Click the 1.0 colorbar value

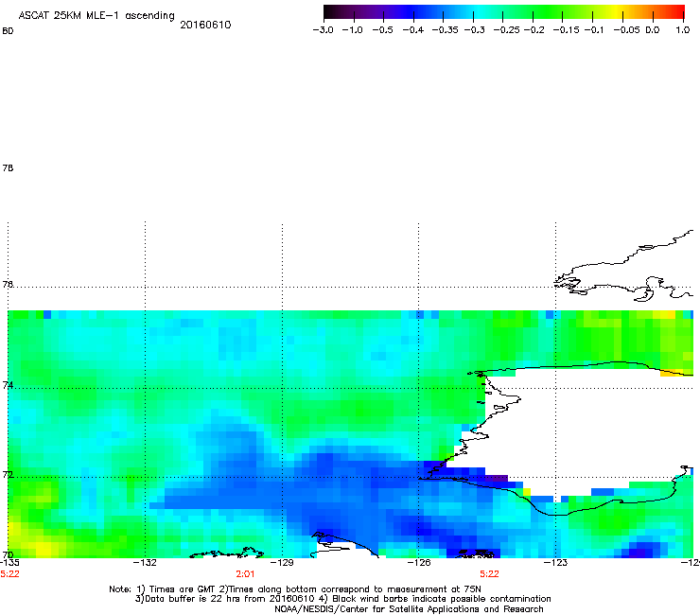(x=683, y=30)
